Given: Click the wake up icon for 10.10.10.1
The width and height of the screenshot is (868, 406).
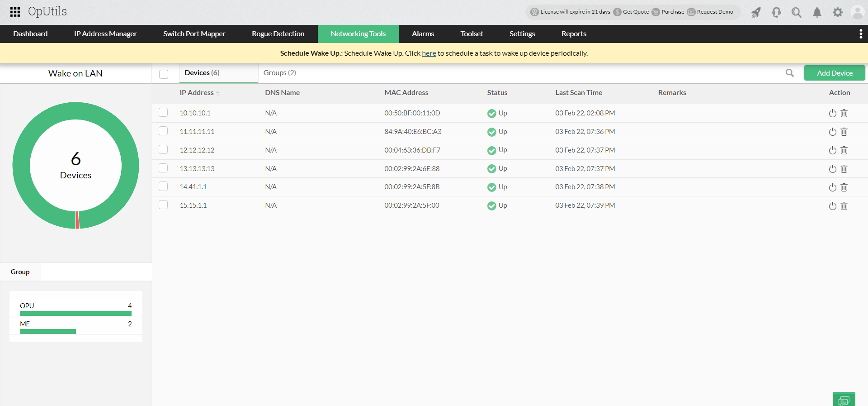Looking at the screenshot, I should point(832,113).
